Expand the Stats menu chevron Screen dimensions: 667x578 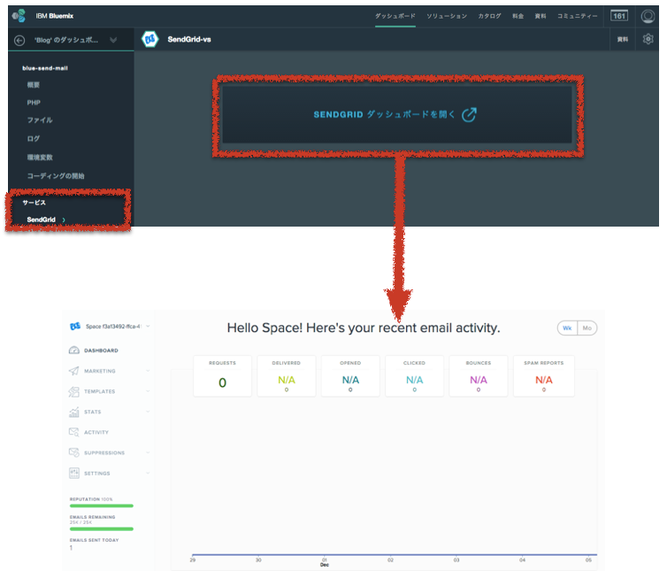point(148,412)
